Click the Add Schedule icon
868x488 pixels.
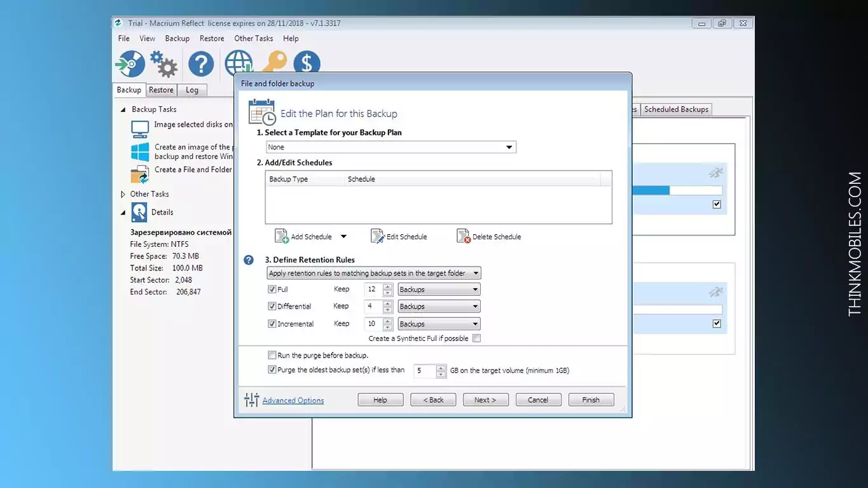pos(281,236)
